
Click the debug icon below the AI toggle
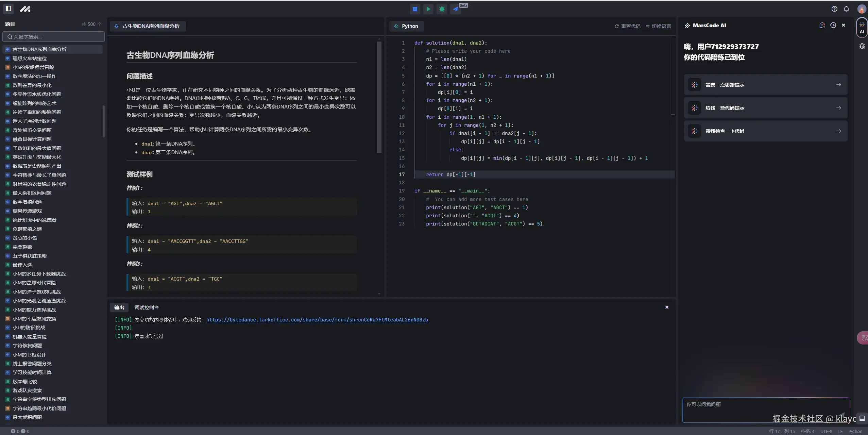pyautogui.click(x=862, y=46)
